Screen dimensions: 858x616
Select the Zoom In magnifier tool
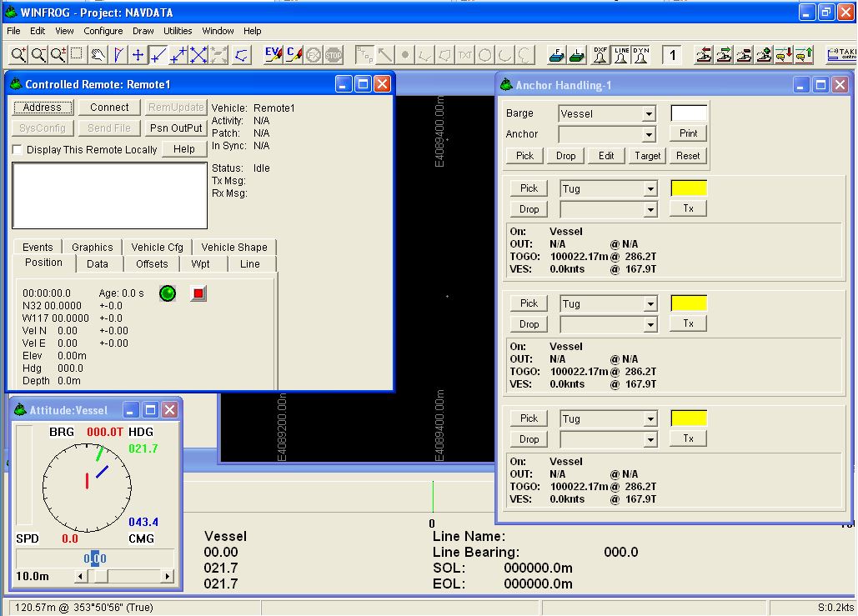[x=18, y=54]
